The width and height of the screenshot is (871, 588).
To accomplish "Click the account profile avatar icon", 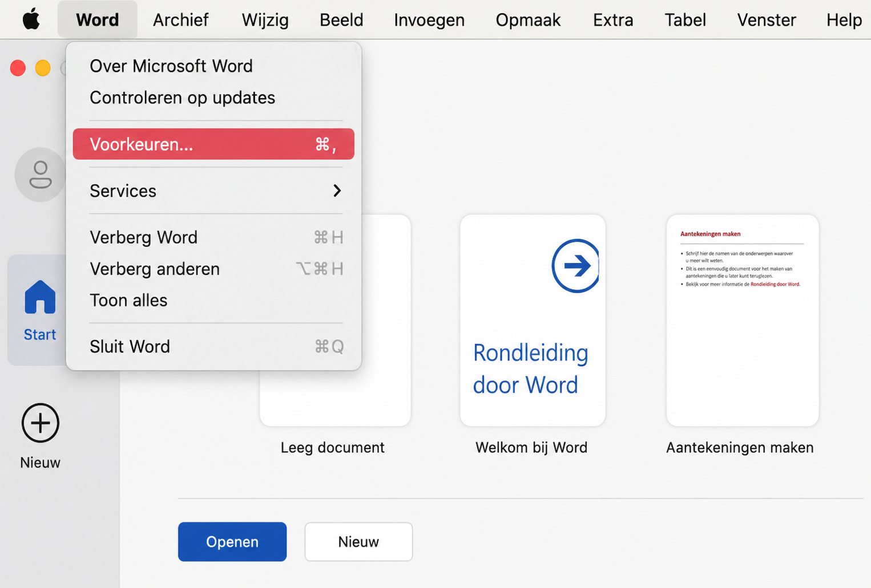I will (40, 175).
